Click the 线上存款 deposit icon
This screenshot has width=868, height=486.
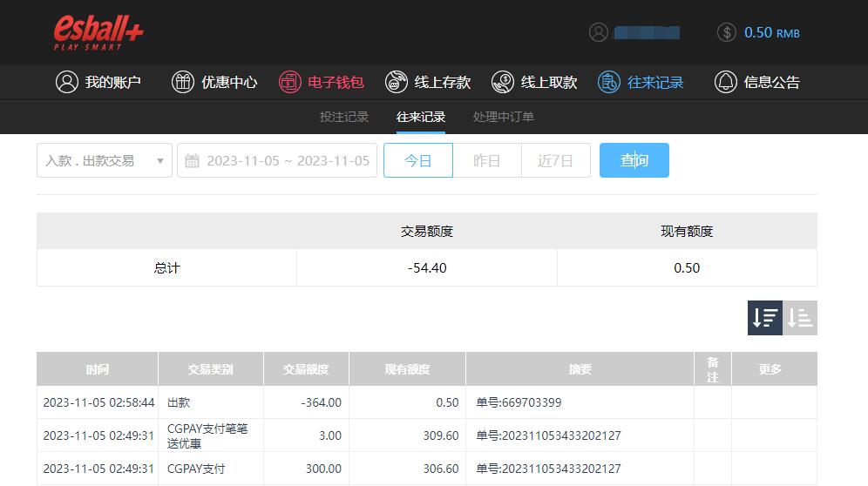[x=396, y=82]
